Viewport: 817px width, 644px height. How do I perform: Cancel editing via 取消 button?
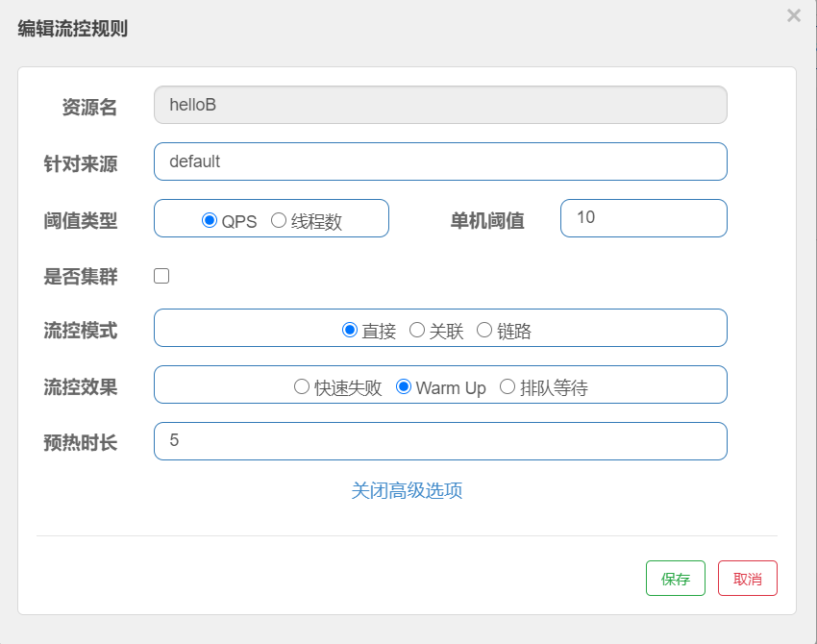point(748,578)
